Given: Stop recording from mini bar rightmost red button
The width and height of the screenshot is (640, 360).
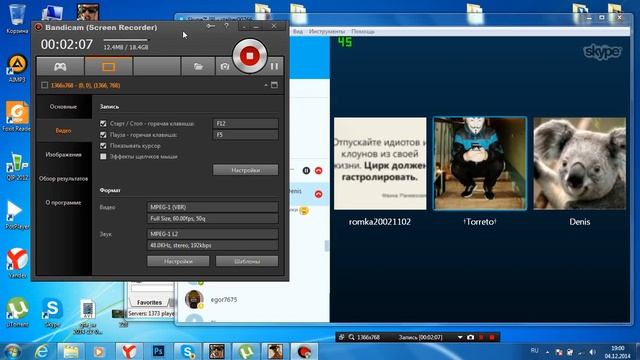Looking at the screenshot, I should 492,338.
